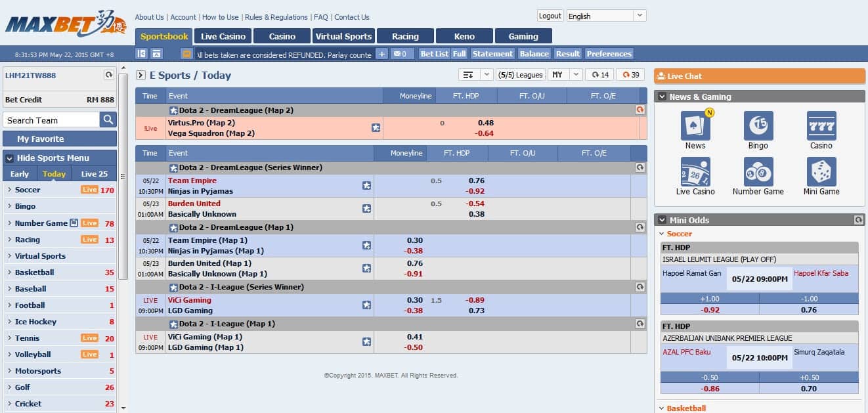Pick the 0.41 moneyline odds for ViCi Gaming (Map 1)
The height and width of the screenshot is (413, 868).
pyautogui.click(x=415, y=337)
